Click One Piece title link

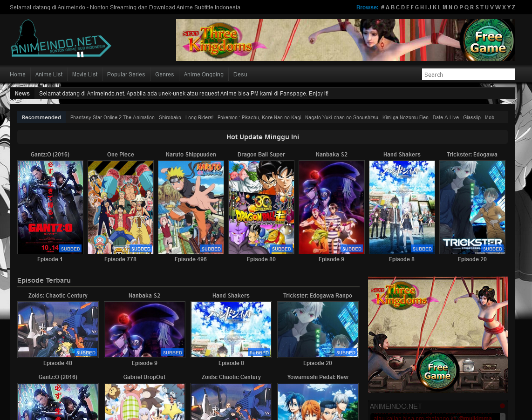point(121,155)
